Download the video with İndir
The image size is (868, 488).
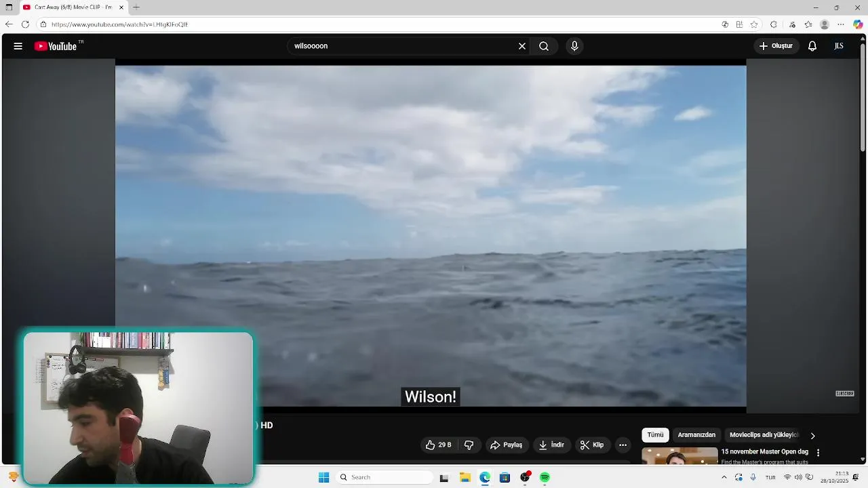click(x=551, y=445)
